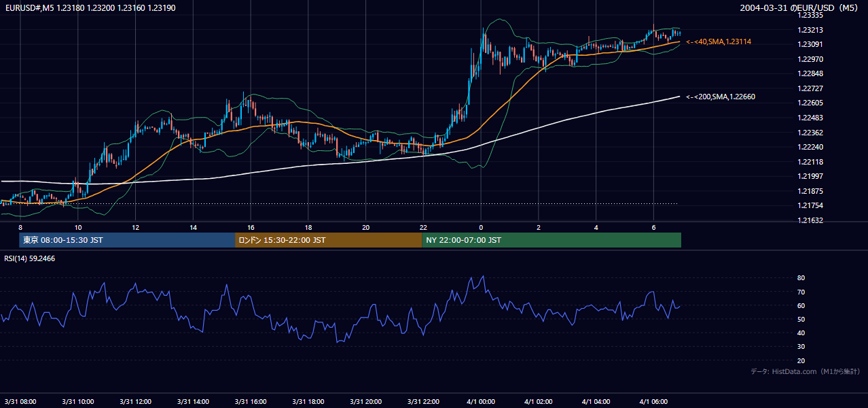Click price level 1.21997 on axis
This screenshot has height=408, width=868.
(810, 176)
